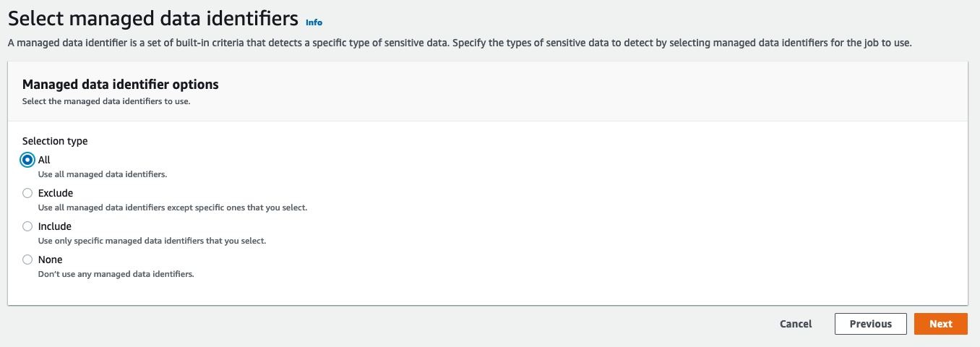The height and width of the screenshot is (347, 980).
Task: Enable the Include radio button
Action: pos(27,226)
